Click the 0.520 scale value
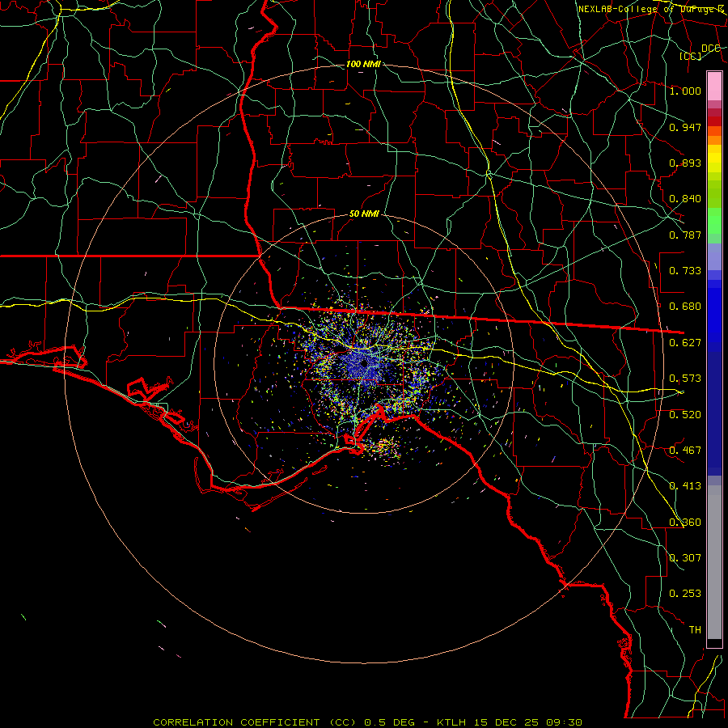Viewport: 728px width, 728px height. (x=685, y=415)
